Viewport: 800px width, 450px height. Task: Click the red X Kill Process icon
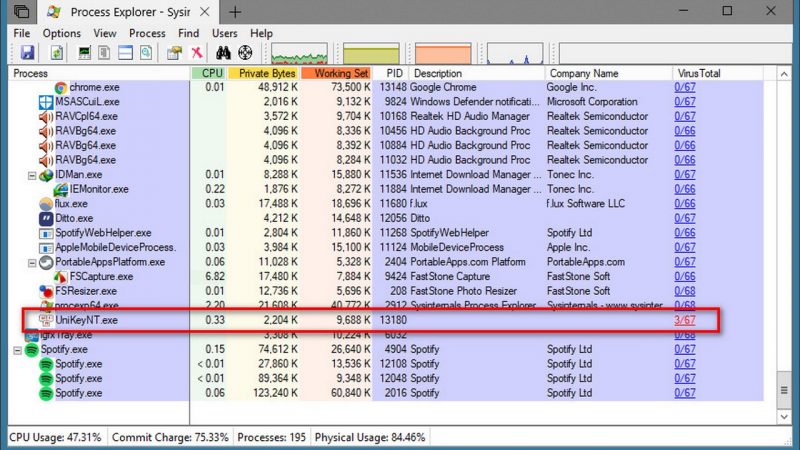[196, 53]
